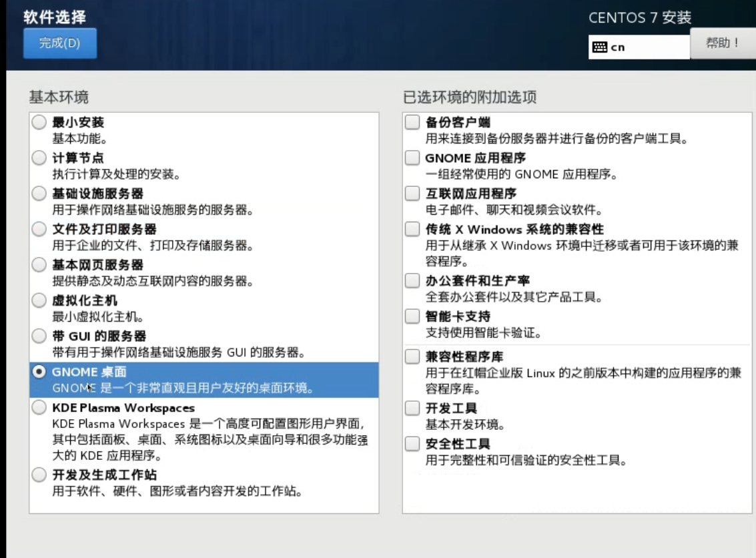
Task: Enable the 安全性工具 checkbox
Action: click(x=412, y=444)
